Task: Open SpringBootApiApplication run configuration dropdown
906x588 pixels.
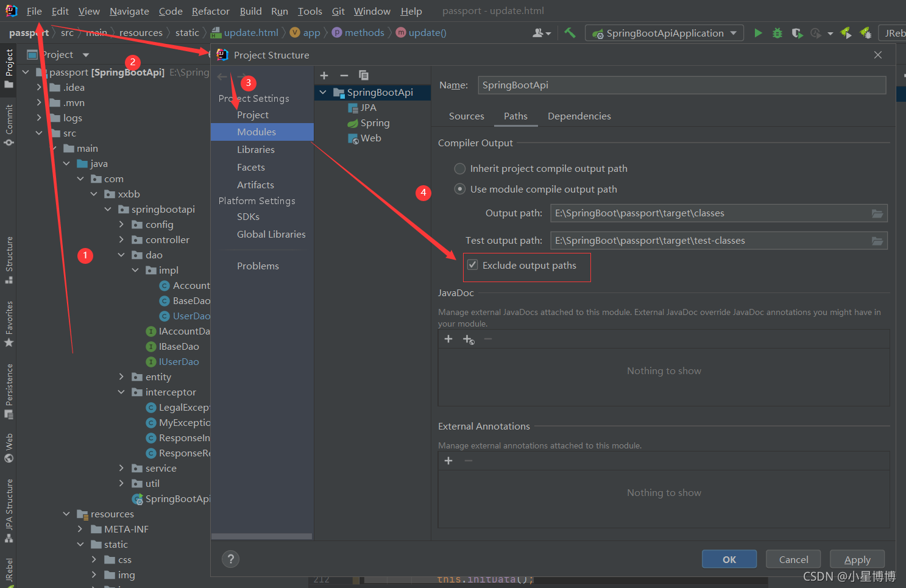Action: [x=664, y=33]
